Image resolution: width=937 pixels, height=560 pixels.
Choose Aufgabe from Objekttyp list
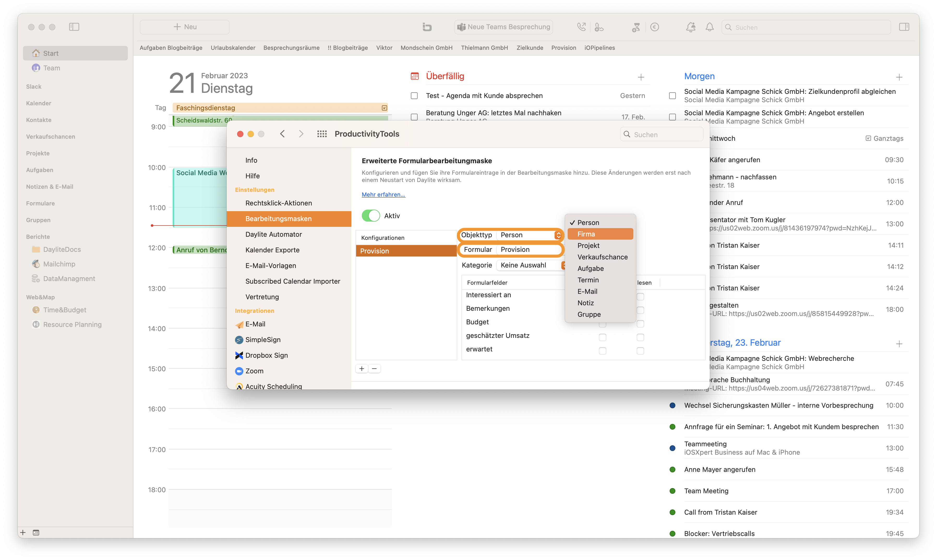600,268
